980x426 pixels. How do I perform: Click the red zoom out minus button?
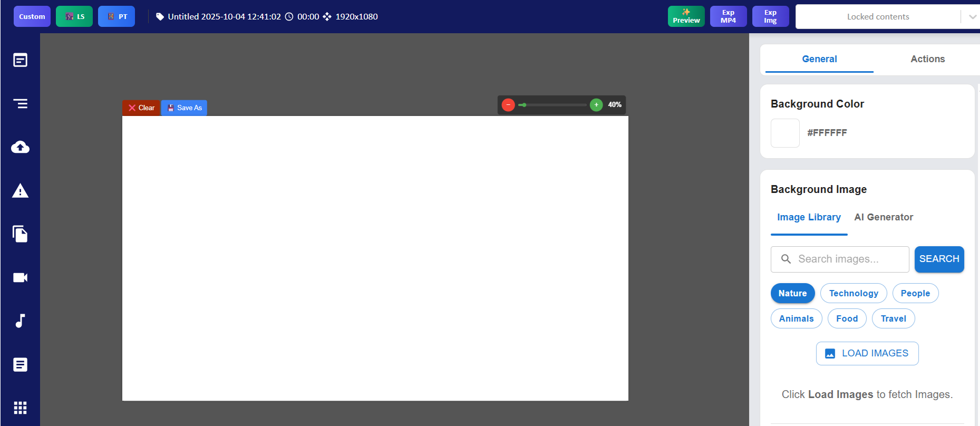[x=508, y=105]
